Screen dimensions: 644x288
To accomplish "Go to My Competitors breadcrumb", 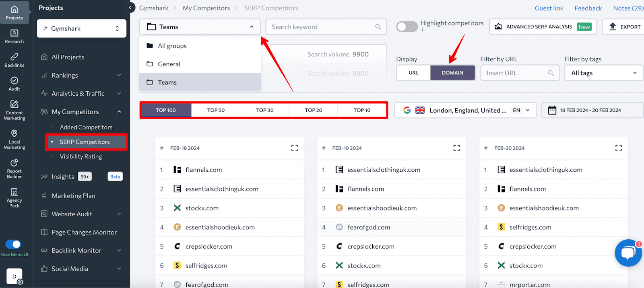I will click(206, 8).
